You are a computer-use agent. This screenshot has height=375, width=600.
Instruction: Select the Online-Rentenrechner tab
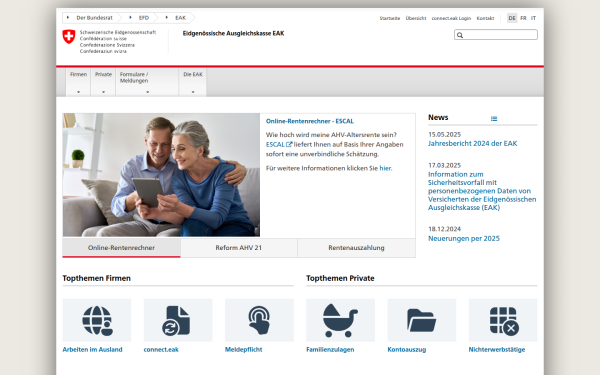coord(121,248)
